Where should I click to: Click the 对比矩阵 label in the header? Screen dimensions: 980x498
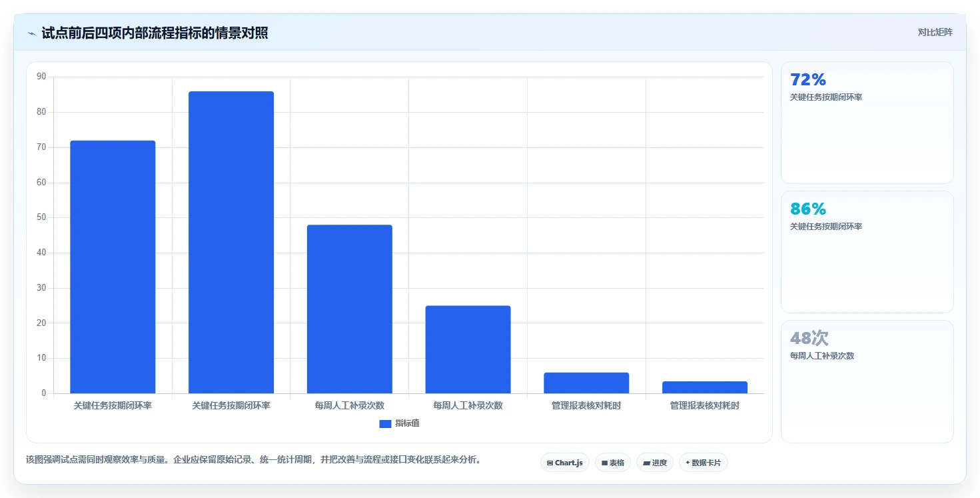[x=935, y=32]
